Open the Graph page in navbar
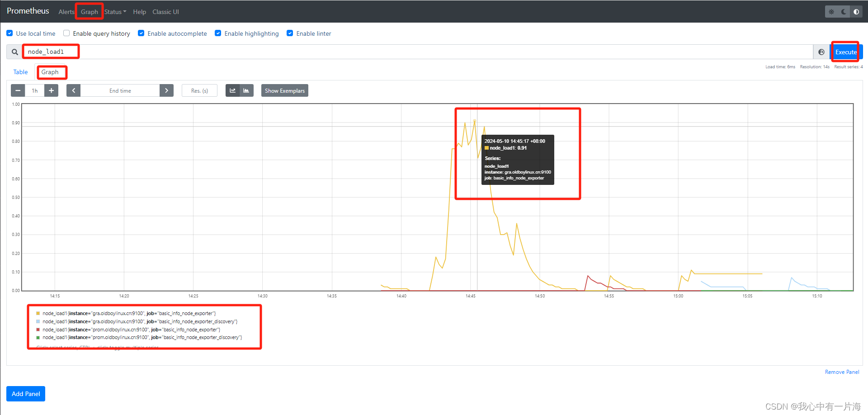This screenshot has height=415, width=868. click(x=90, y=12)
